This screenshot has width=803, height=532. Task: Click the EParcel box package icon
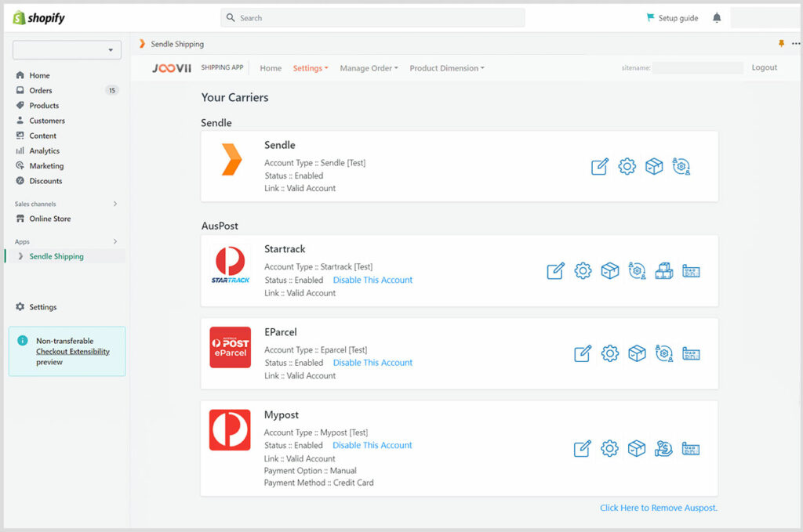pyautogui.click(x=637, y=353)
